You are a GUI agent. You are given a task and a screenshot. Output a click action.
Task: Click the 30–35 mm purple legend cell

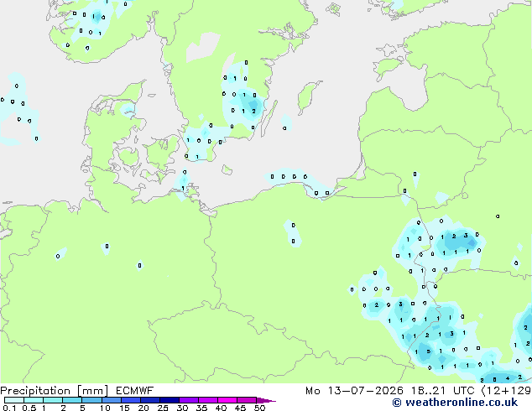(189, 400)
